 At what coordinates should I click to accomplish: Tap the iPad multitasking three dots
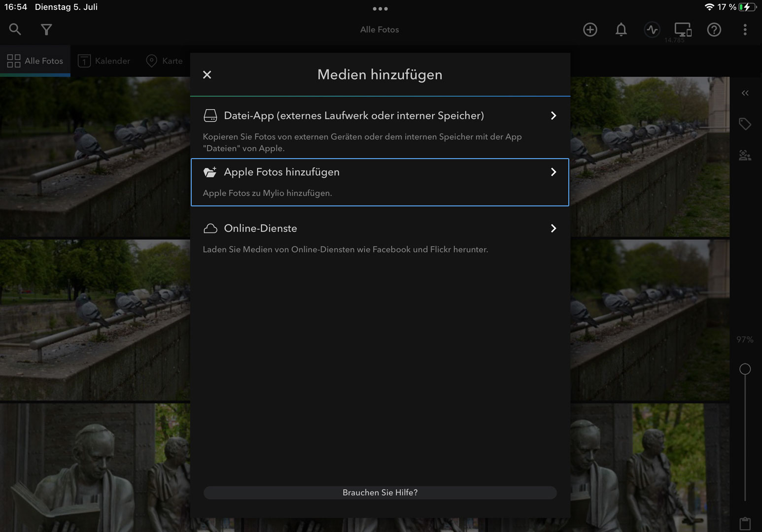pos(380,8)
